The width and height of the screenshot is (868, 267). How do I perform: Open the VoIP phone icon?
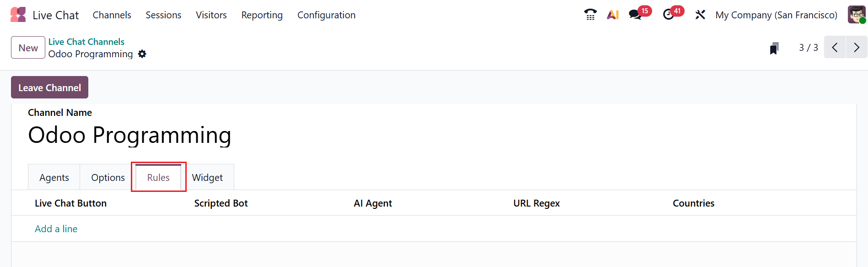click(x=590, y=15)
